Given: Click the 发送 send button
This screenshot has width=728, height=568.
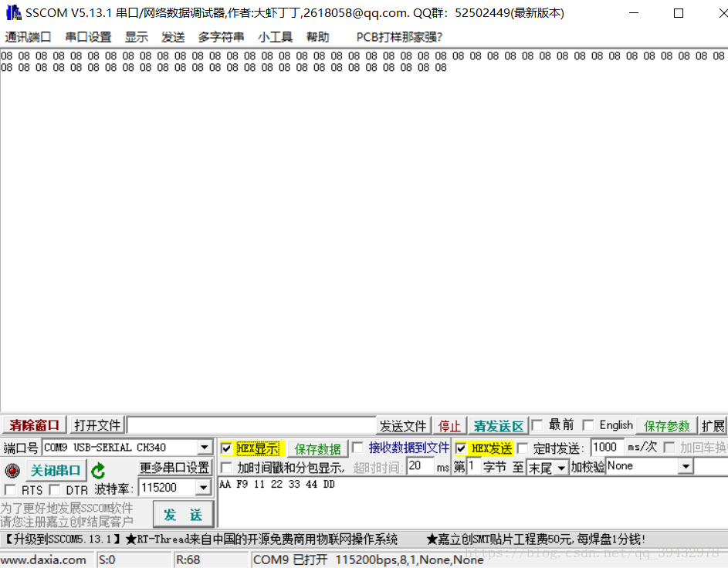Looking at the screenshot, I should pyautogui.click(x=183, y=514).
